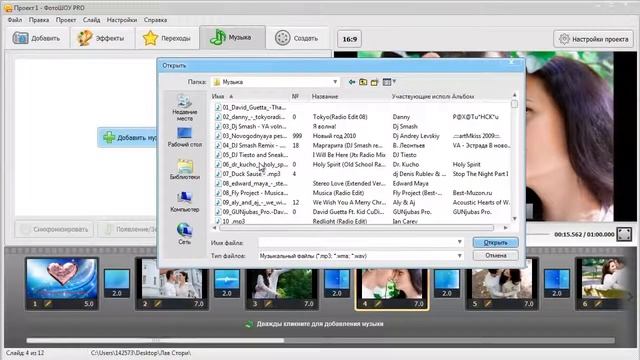
Task: Open Библиотеки in the sidebar
Action: [184, 169]
